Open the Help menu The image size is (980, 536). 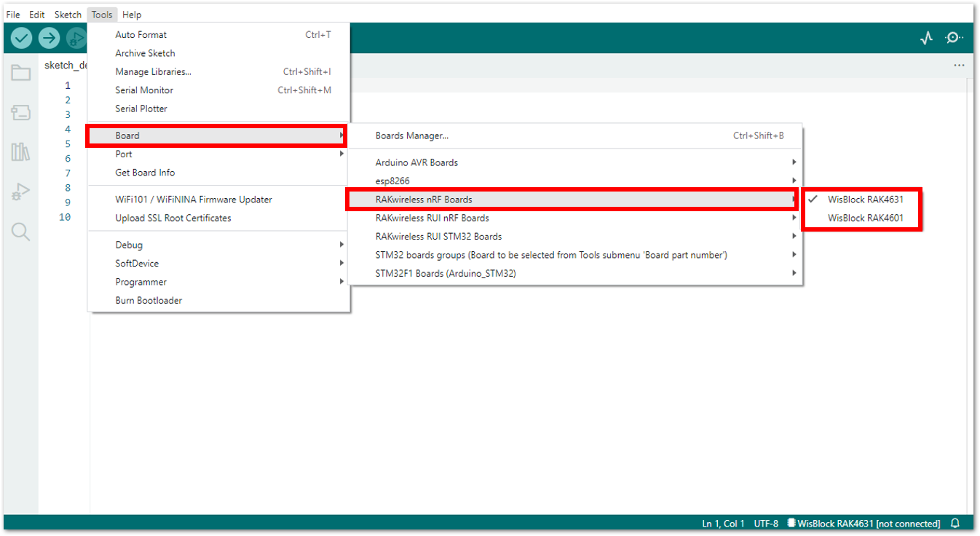point(132,15)
